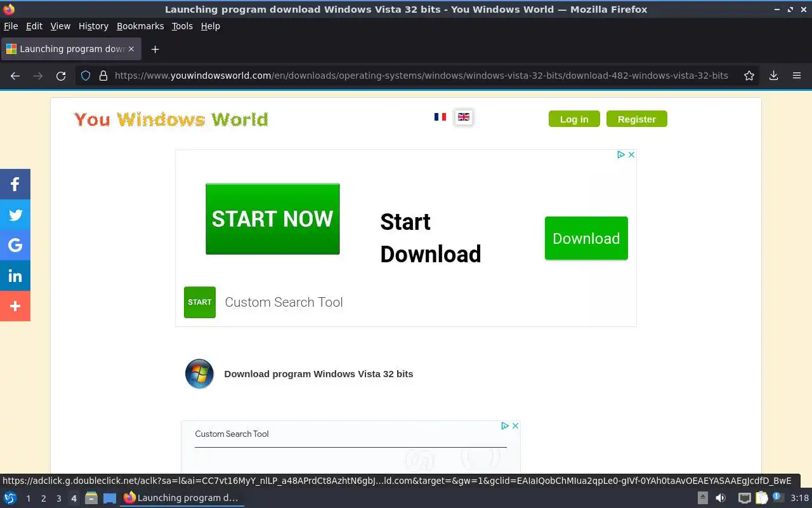Open Firefox hamburger application menu
812x508 pixels.
pyautogui.click(x=797, y=76)
